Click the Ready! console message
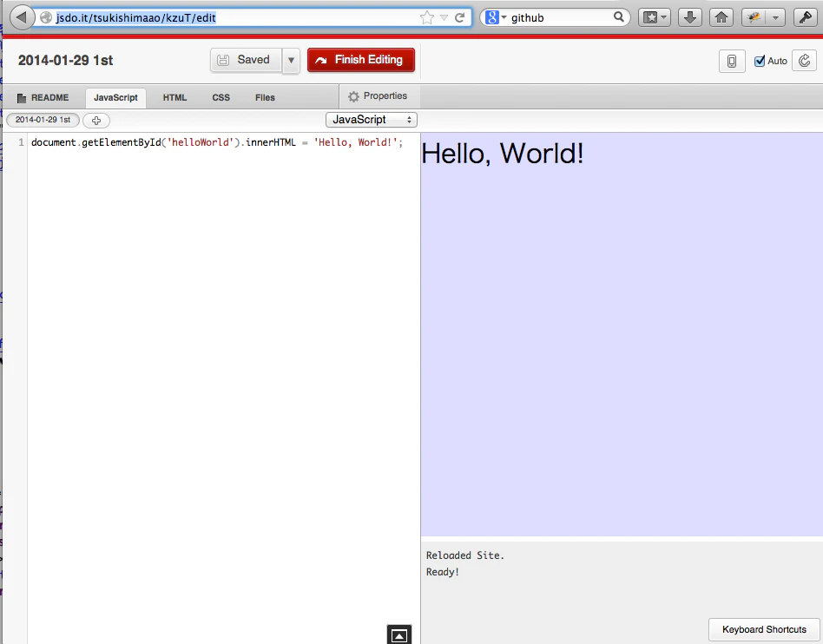Screen dimensions: 823x644 [443, 572]
